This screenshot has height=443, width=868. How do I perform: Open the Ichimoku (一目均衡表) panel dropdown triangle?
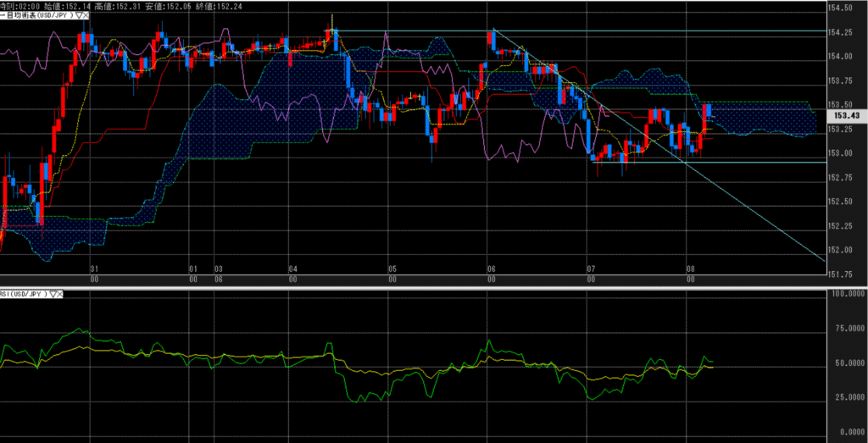(x=79, y=15)
